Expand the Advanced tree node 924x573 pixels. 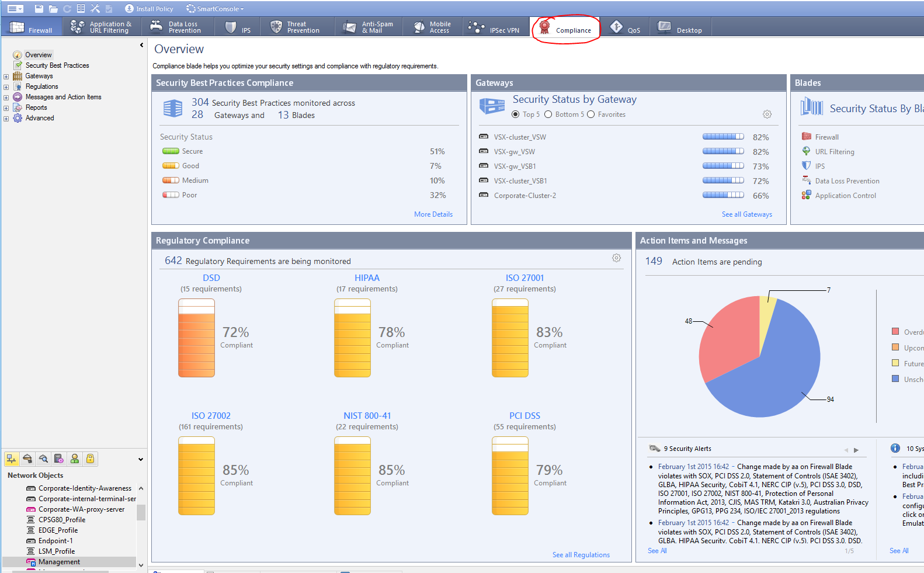pos(6,119)
